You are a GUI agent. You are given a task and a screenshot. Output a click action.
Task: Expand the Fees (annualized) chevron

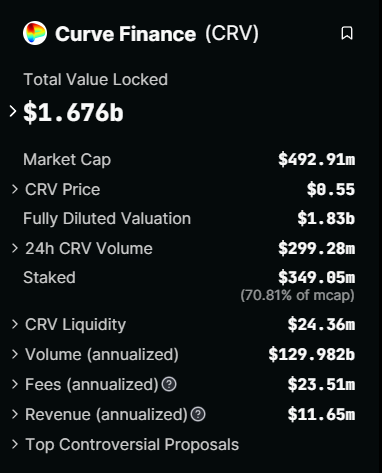tap(14, 384)
